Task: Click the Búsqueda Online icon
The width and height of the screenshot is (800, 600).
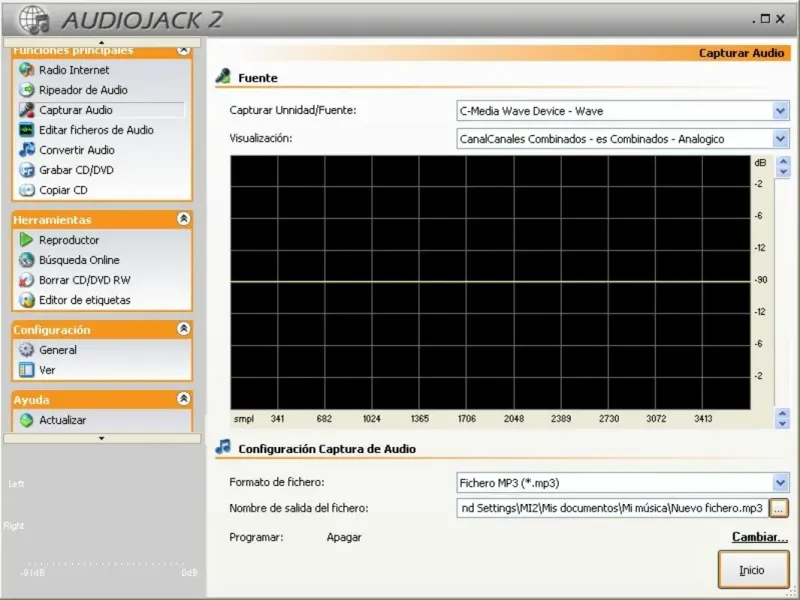Action: tap(27, 260)
